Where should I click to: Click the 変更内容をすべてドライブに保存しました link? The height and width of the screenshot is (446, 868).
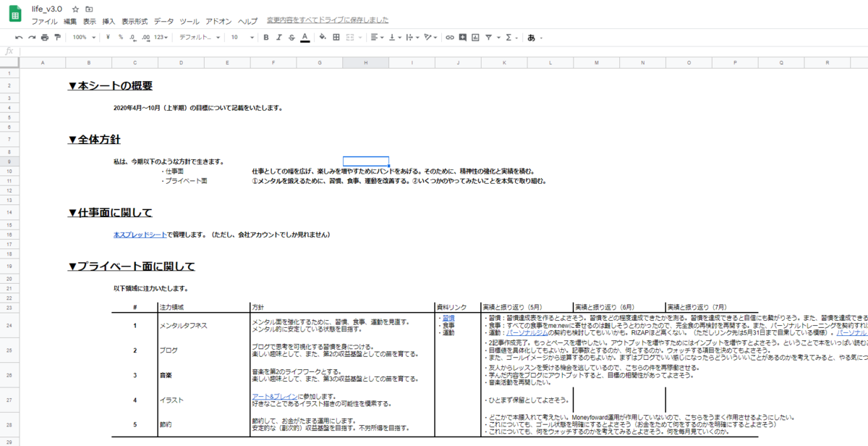tap(328, 20)
